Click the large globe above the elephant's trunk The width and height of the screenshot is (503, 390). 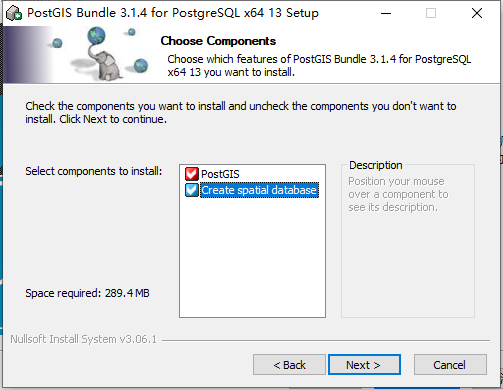click(x=96, y=36)
